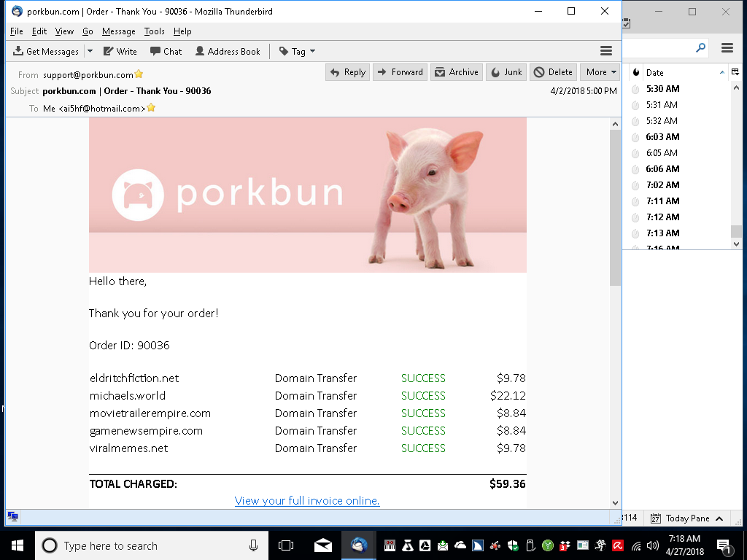Open the background window's hamburger menu
This screenshot has width=747, height=560.
(x=727, y=47)
